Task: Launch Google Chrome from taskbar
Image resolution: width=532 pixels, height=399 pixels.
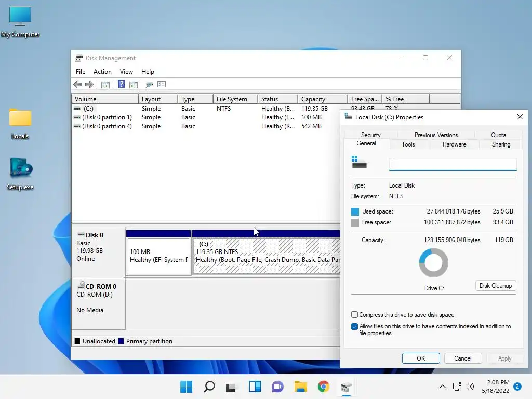Action: point(323,387)
